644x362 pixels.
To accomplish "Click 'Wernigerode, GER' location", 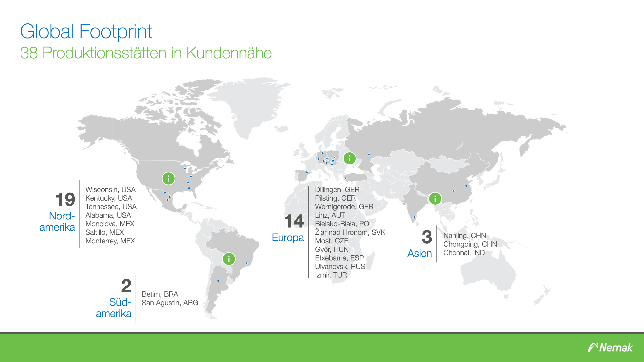I will tap(344, 207).
